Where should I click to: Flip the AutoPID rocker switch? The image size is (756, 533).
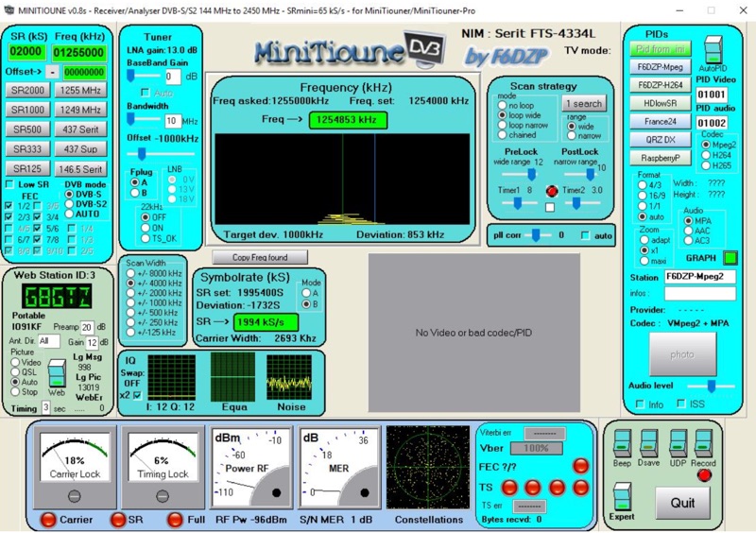tap(713, 50)
